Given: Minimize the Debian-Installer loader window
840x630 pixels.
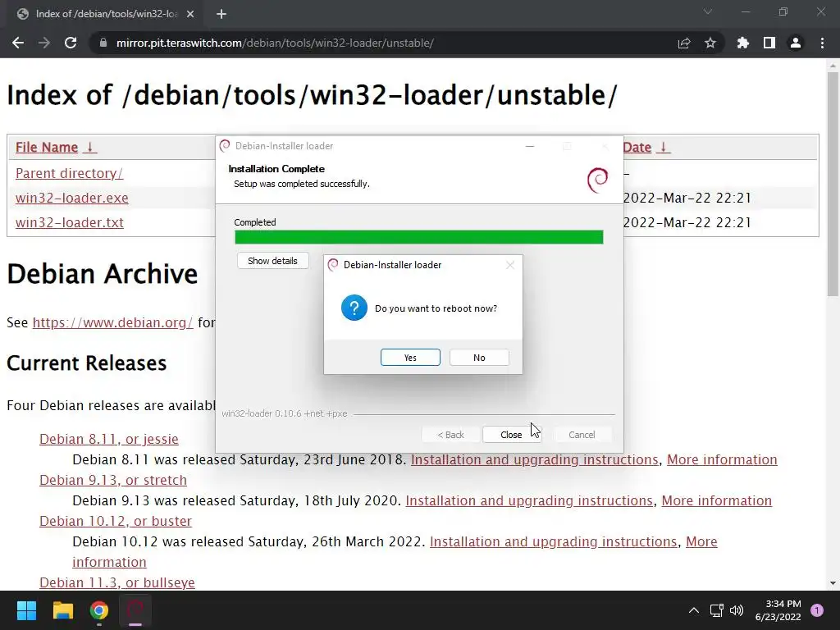Looking at the screenshot, I should pyautogui.click(x=530, y=146).
